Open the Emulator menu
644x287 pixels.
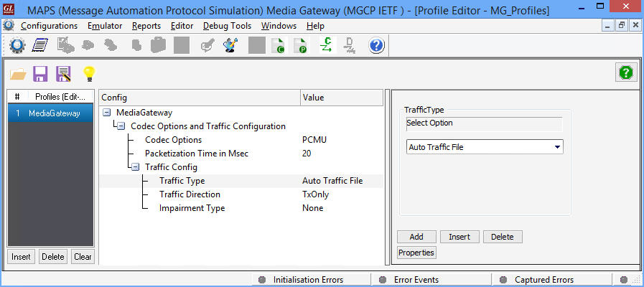click(x=105, y=26)
